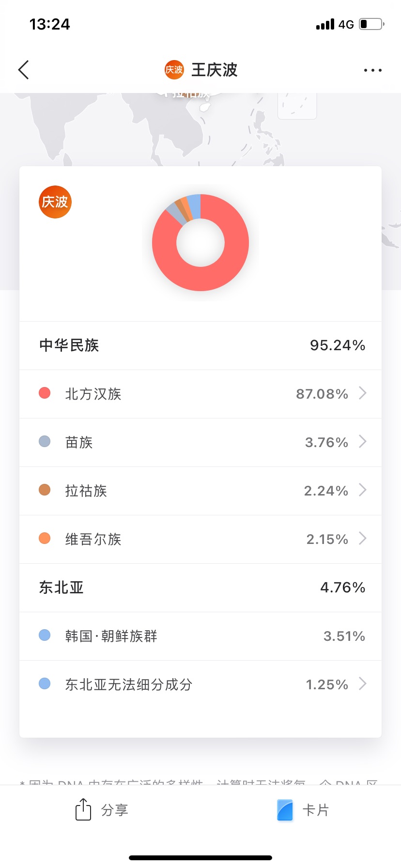Tap the back arrow icon
This screenshot has width=401, height=868.
coord(24,70)
